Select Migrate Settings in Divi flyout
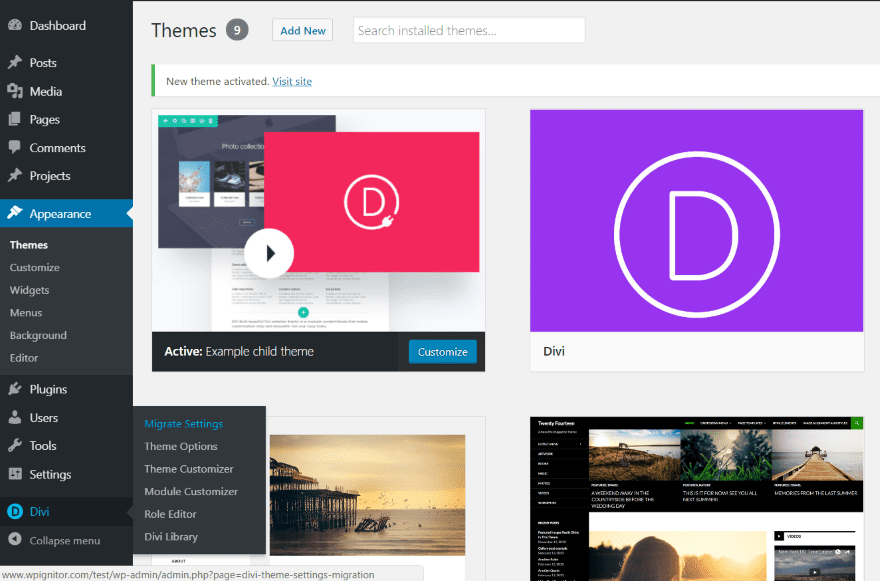880x581 pixels. pyautogui.click(x=184, y=424)
